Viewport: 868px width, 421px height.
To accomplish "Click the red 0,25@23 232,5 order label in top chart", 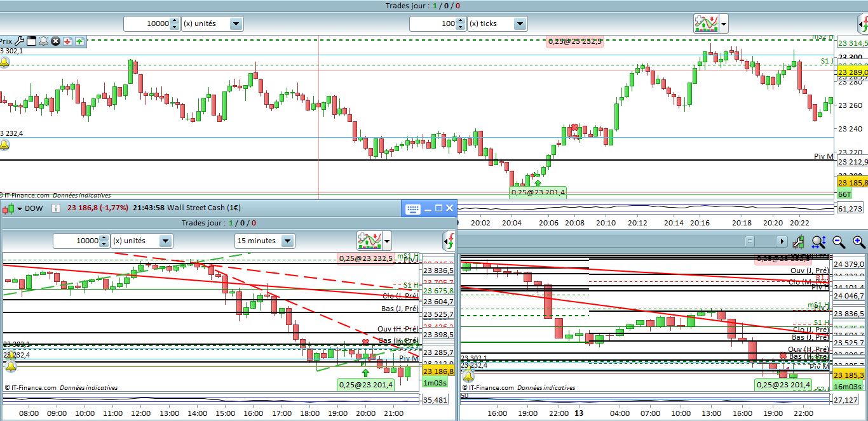I will point(574,41).
